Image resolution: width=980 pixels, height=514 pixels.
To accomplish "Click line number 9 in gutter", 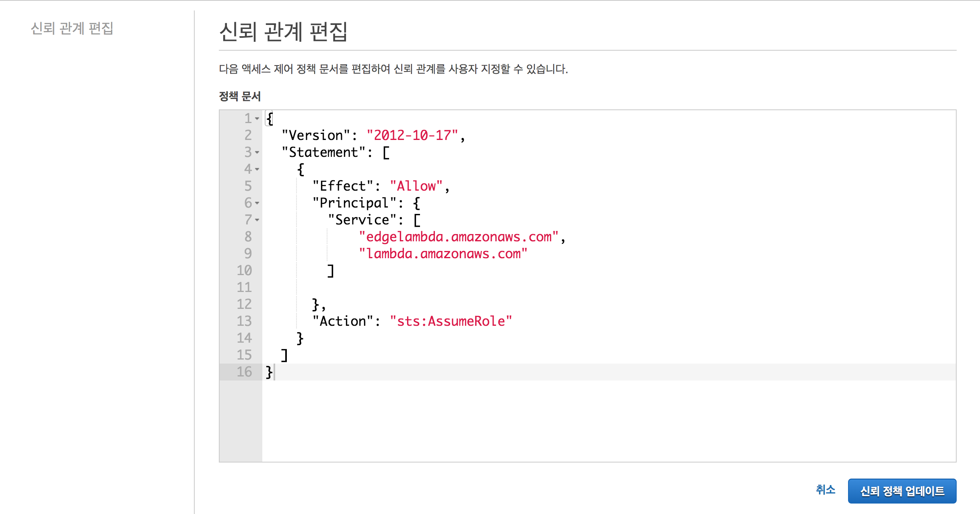I will coord(248,254).
